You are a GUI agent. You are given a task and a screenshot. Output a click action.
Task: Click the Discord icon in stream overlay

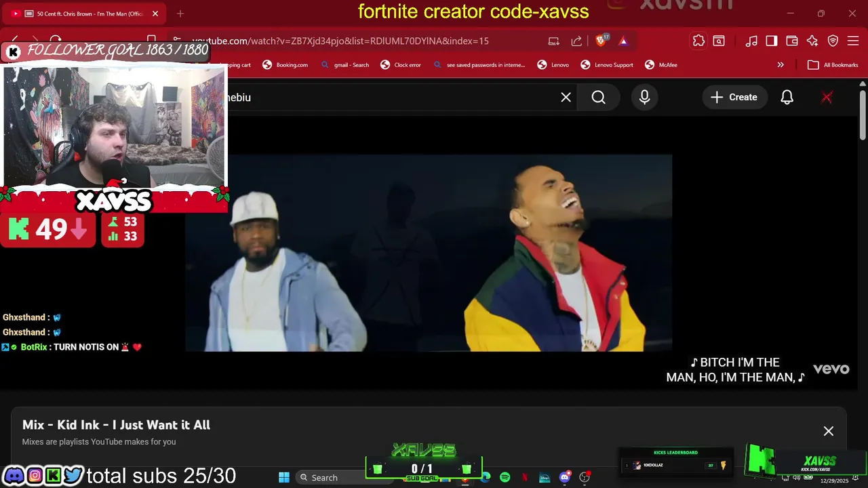[14, 476]
